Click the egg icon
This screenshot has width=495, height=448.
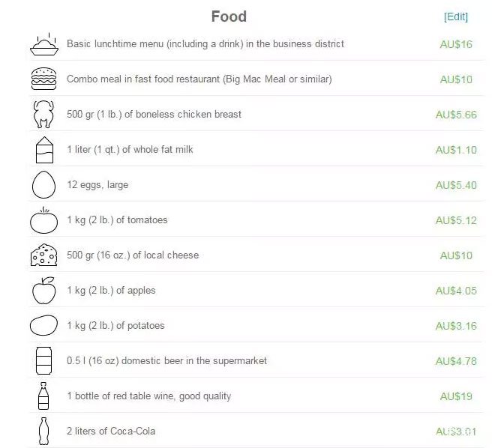(44, 185)
